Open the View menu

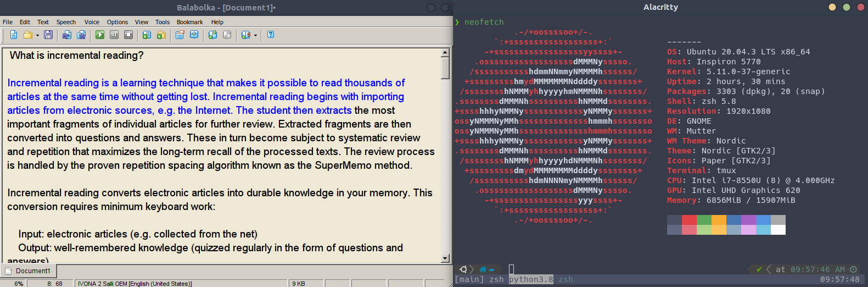pos(142,22)
